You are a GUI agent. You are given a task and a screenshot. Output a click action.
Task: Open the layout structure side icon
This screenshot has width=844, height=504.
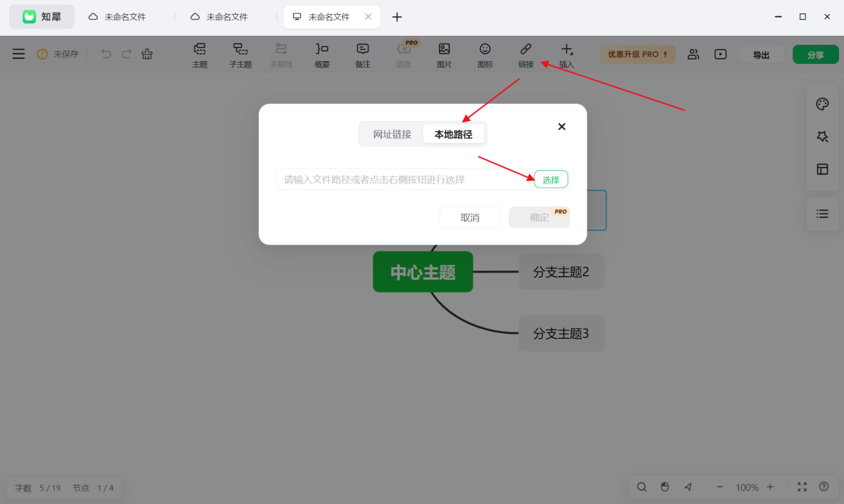[822, 169]
